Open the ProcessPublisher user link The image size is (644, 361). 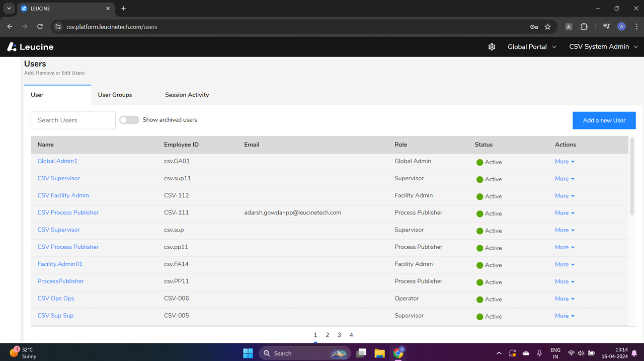[x=60, y=281]
